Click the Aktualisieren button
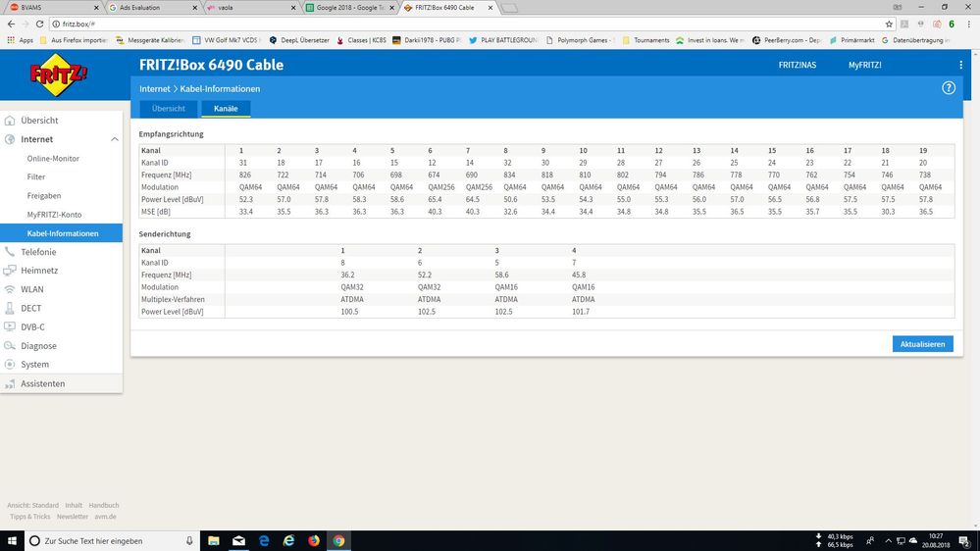 (922, 344)
